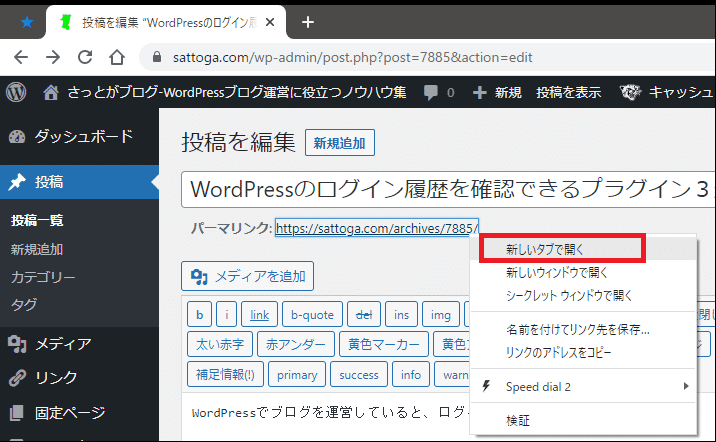
Task: Choose 新しいウィンドウで開く from context menu
Action: tap(584, 273)
